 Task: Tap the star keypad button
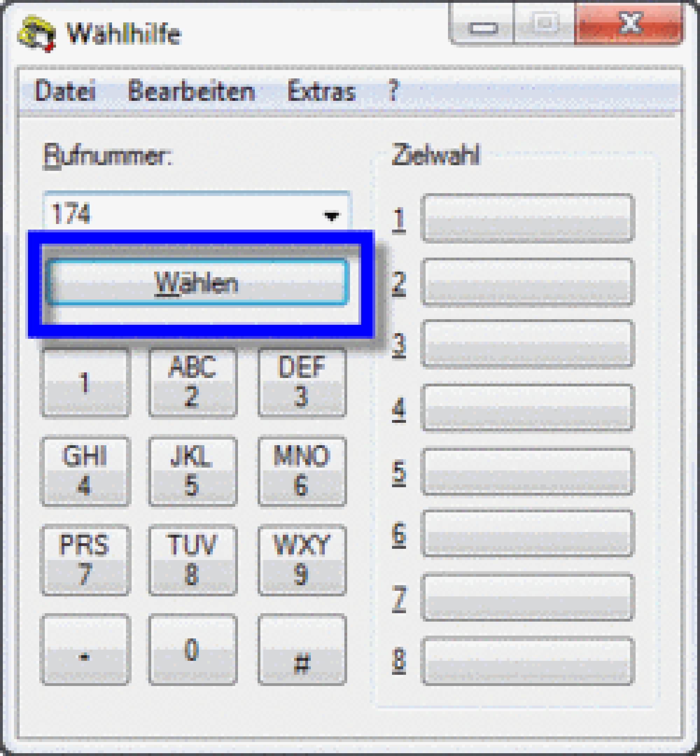[85, 650]
